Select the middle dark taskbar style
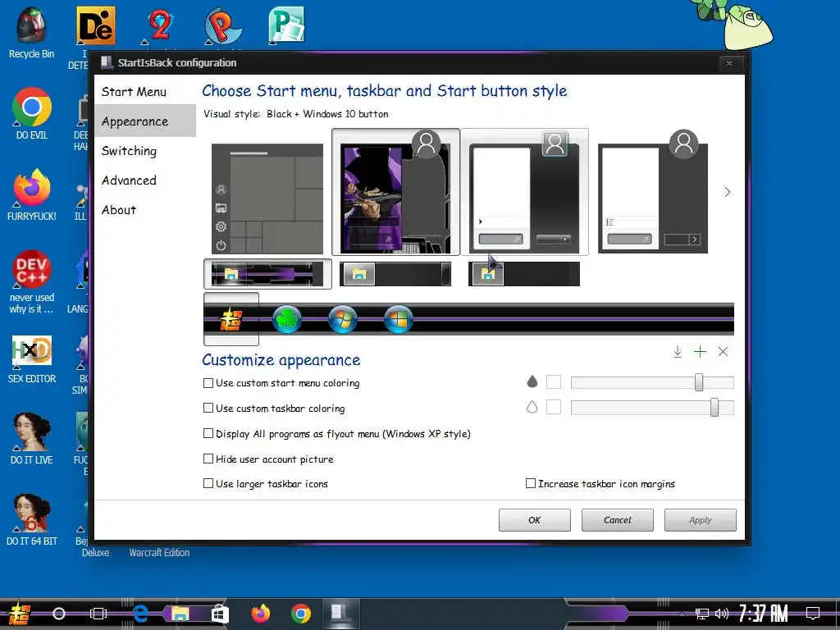 coord(395,274)
